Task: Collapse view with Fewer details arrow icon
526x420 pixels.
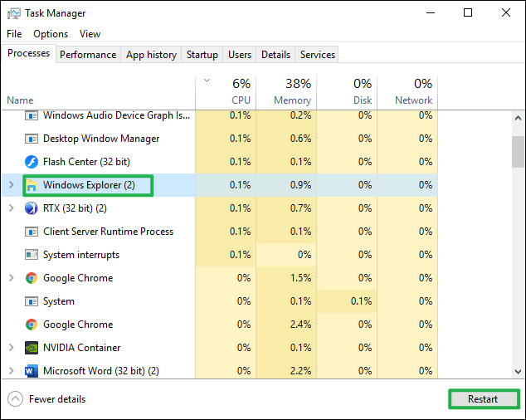Action: coord(15,399)
